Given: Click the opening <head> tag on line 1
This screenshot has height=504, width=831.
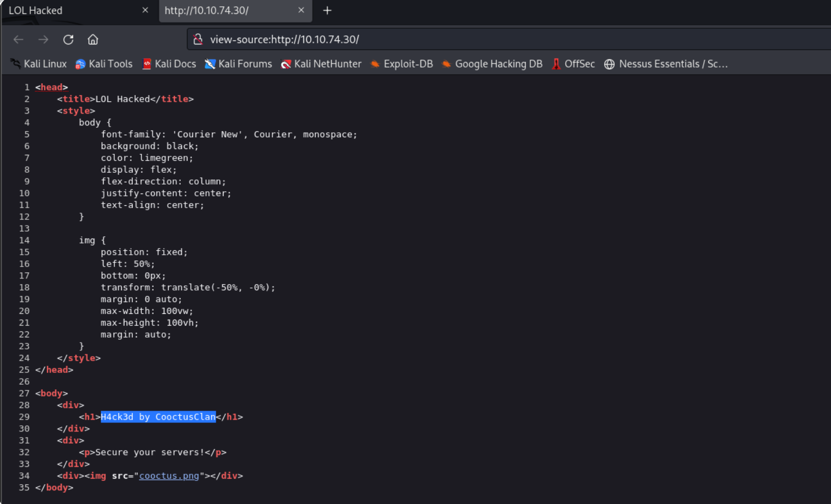Looking at the screenshot, I should 51,87.
